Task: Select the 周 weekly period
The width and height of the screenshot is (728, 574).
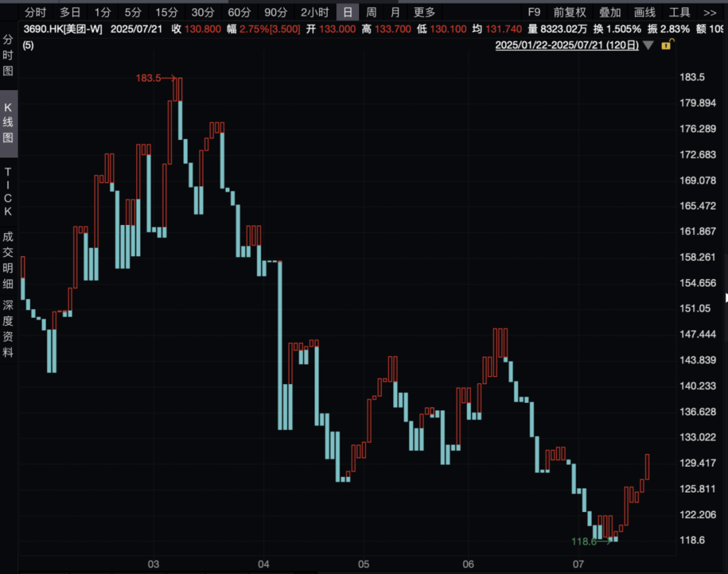Action: (x=371, y=12)
